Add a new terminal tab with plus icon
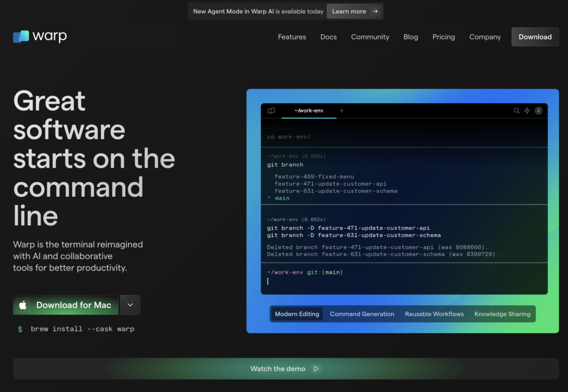 pyautogui.click(x=341, y=111)
